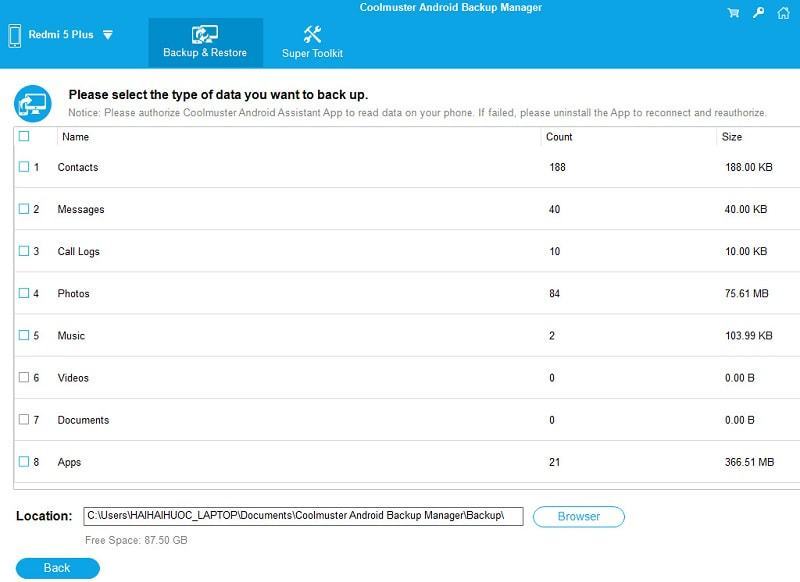Click the Back button
The image size is (800, 582).
57,568
